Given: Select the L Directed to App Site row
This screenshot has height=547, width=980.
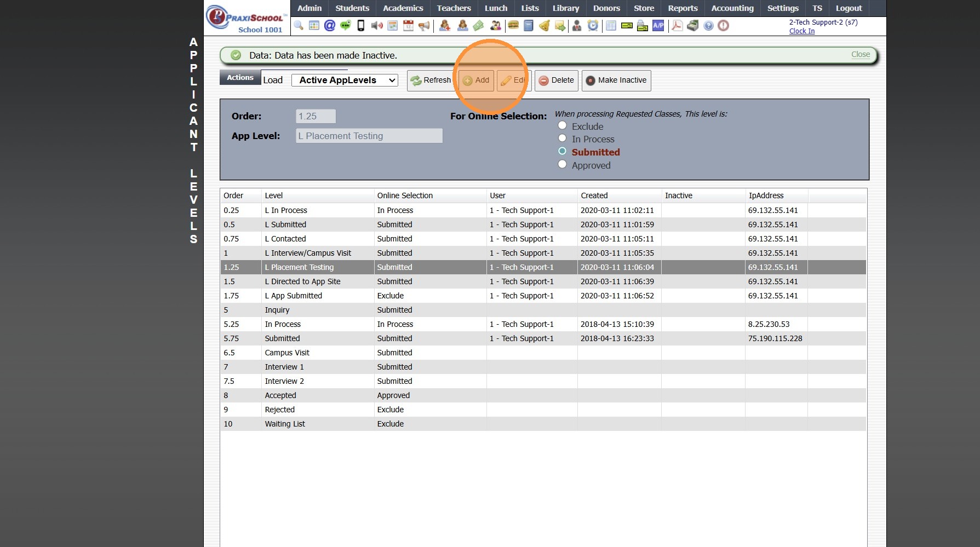Looking at the screenshot, I should 302,281.
